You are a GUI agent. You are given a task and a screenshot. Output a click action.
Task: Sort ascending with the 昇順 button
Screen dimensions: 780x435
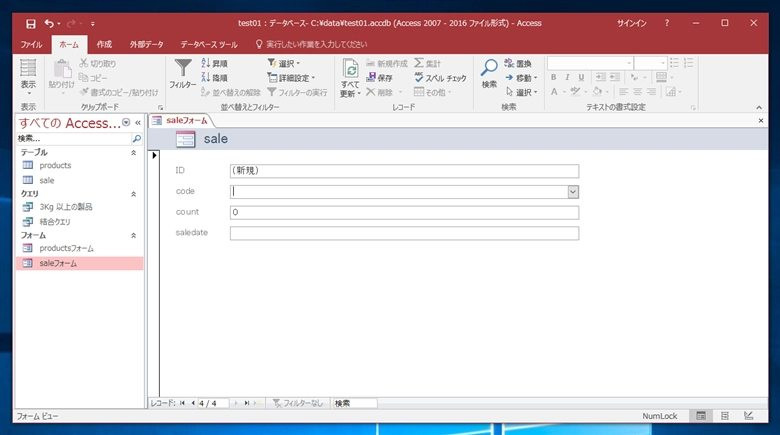coord(214,63)
